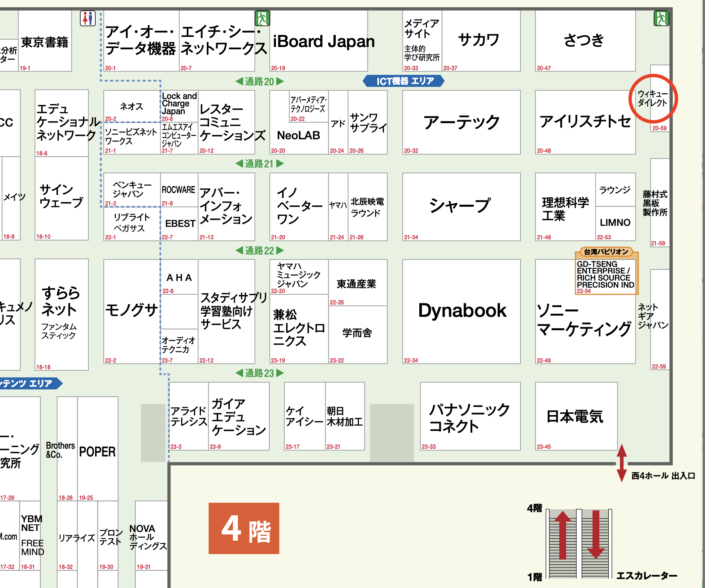The height and width of the screenshot is (588, 705).
Task: Select the Lock and Charge Japan booth
Action: [x=179, y=106]
